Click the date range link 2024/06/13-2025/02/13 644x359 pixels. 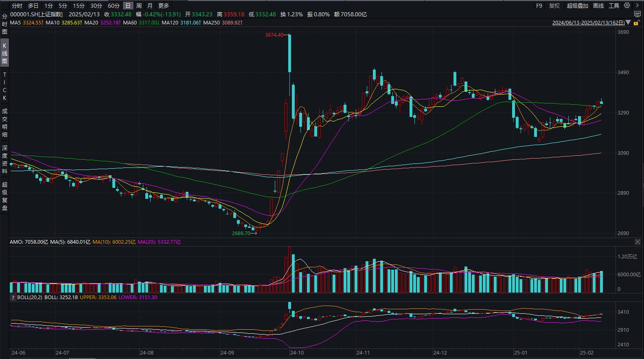click(x=588, y=23)
